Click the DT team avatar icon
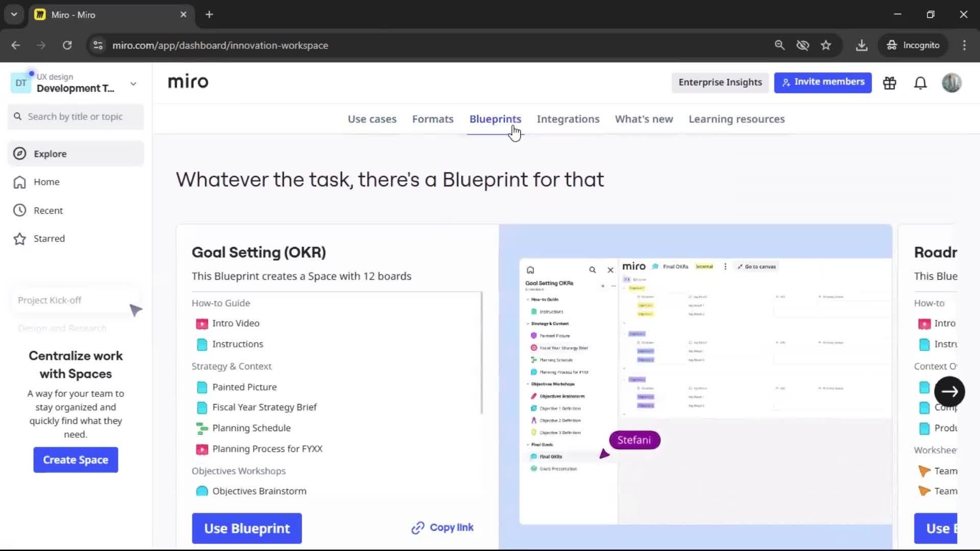 [21, 83]
